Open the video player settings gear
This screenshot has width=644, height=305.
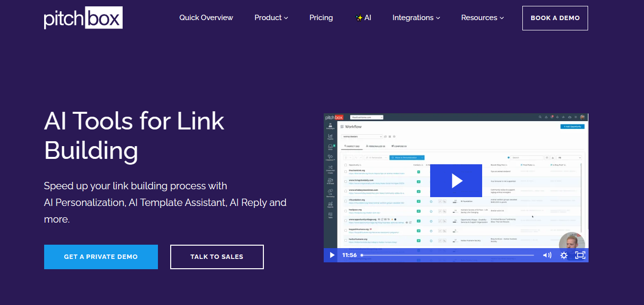coord(564,255)
